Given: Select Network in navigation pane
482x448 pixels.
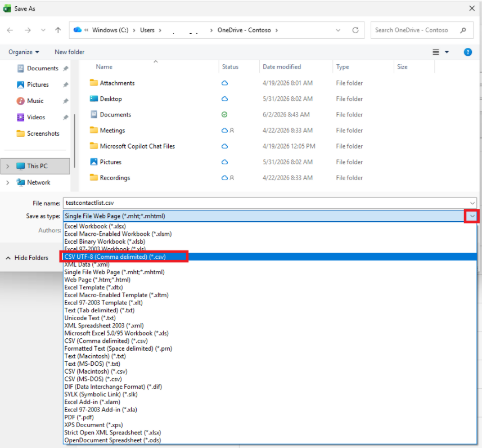Looking at the screenshot, I should [38, 182].
